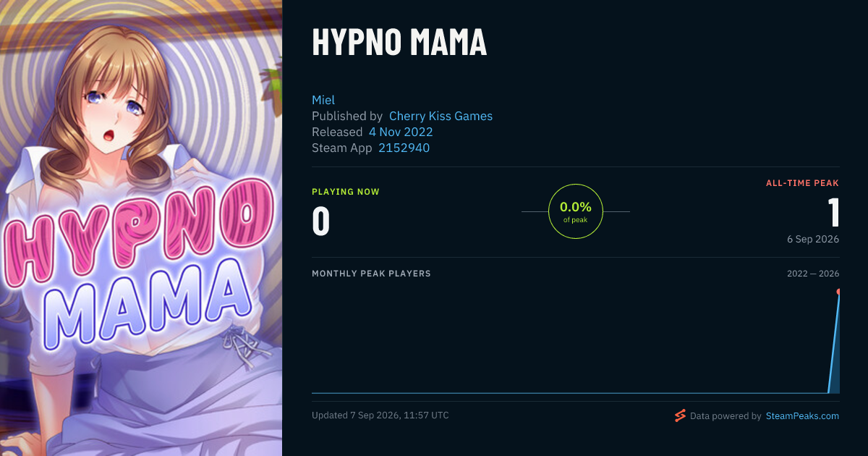
Task: Click the Updated 7 Sep 2026 timestamp
Action: pos(380,415)
